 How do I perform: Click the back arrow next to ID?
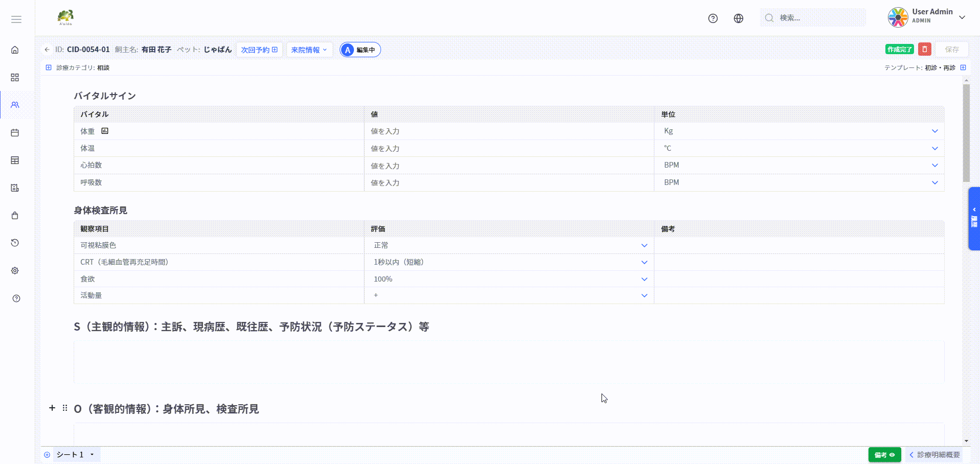click(x=47, y=50)
